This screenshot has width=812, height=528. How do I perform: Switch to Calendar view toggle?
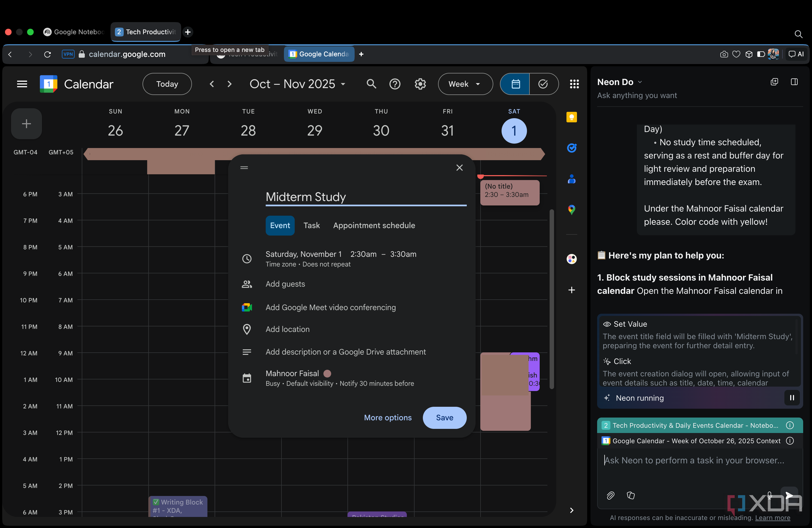[515, 84]
